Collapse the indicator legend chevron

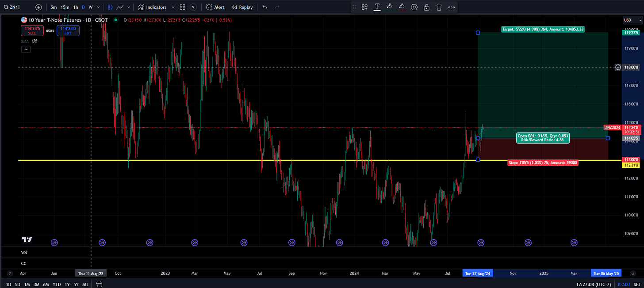[x=26, y=49]
